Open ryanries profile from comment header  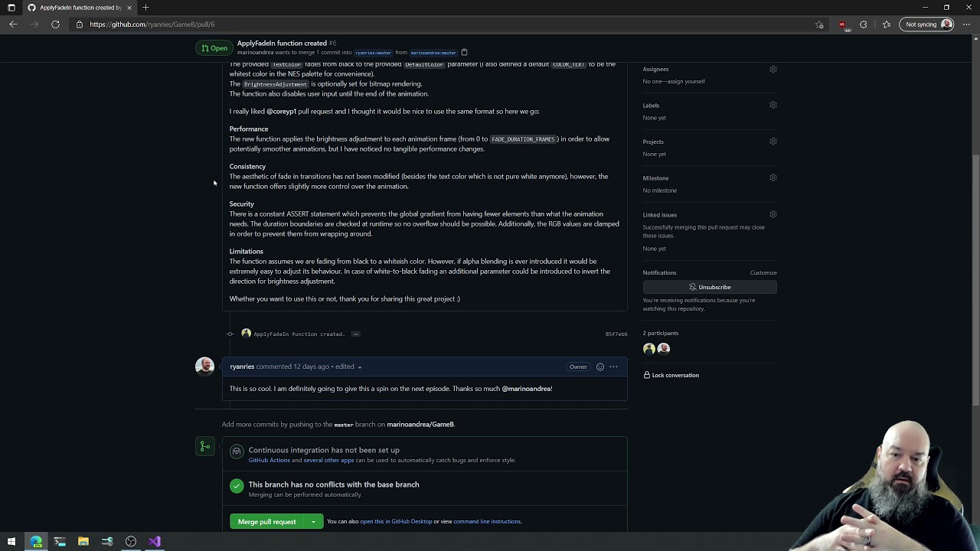tap(242, 367)
